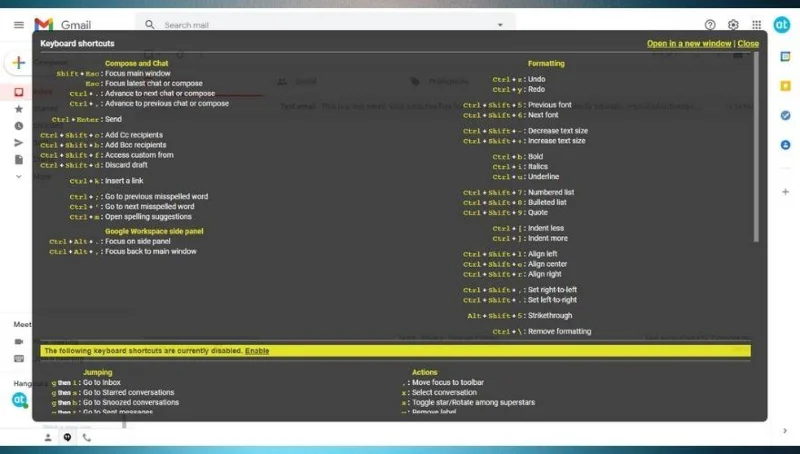Click the join meeting keyboard icon
The width and height of the screenshot is (800, 454).
19,359
